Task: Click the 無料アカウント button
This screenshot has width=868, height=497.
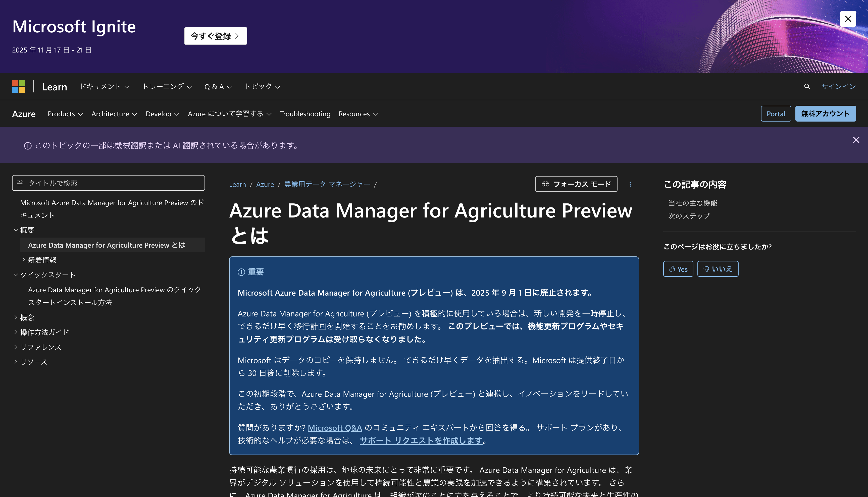Action: [x=825, y=114]
